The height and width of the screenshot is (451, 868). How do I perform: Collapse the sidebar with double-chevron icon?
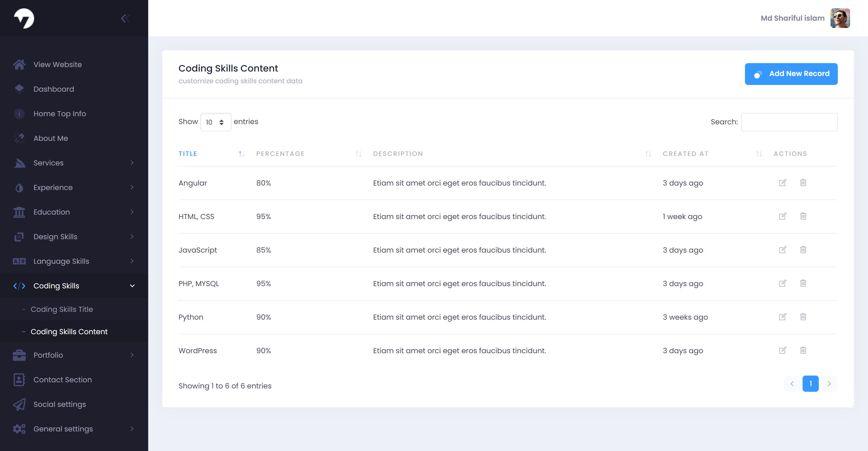125,18
